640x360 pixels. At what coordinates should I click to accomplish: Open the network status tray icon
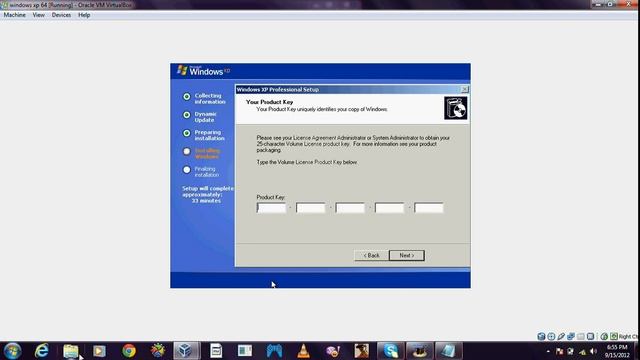click(582, 351)
